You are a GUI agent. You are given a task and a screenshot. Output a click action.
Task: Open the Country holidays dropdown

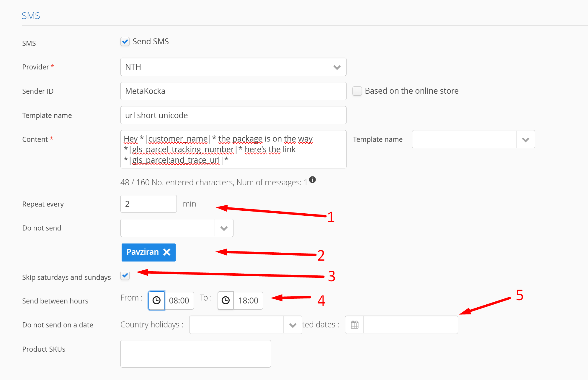click(293, 325)
